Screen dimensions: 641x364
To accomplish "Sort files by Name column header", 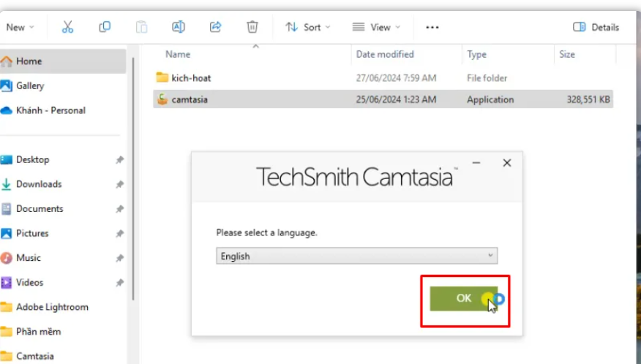I will [x=178, y=54].
